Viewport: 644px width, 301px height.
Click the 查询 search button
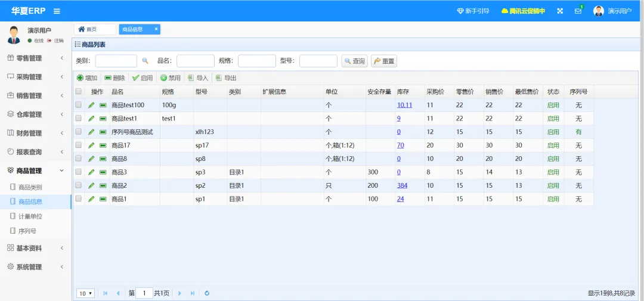(x=355, y=61)
